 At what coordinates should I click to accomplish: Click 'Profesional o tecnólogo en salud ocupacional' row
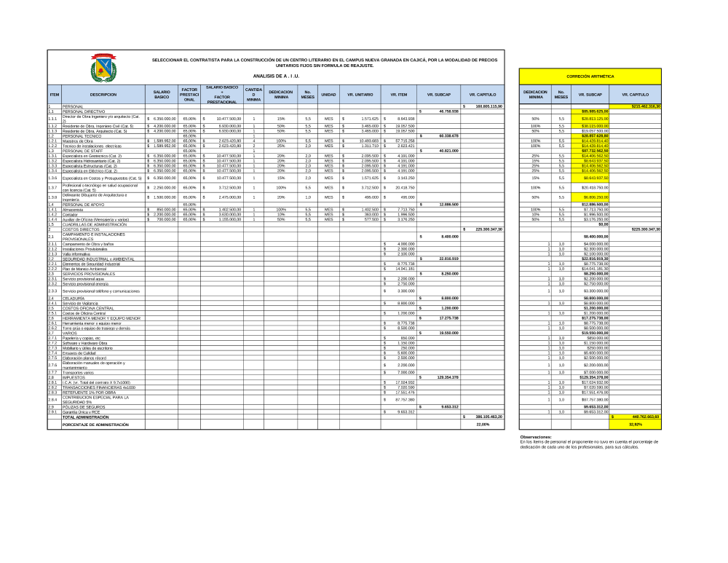pyautogui.click(x=103, y=188)
